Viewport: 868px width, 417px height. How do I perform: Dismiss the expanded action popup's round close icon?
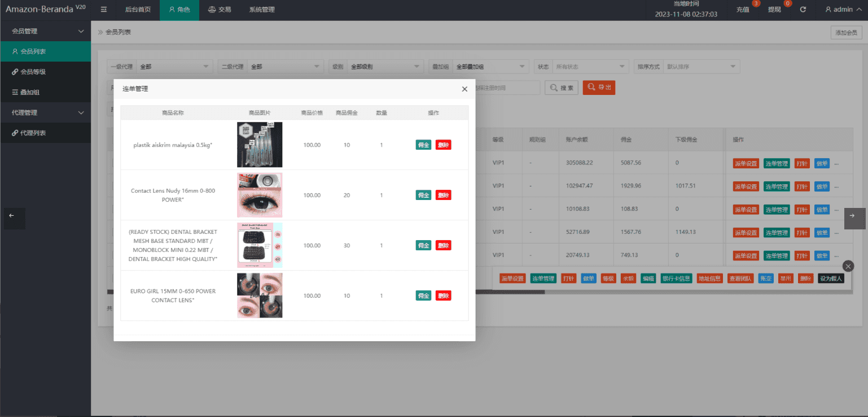pyautogui.click(x=848, y=266)
